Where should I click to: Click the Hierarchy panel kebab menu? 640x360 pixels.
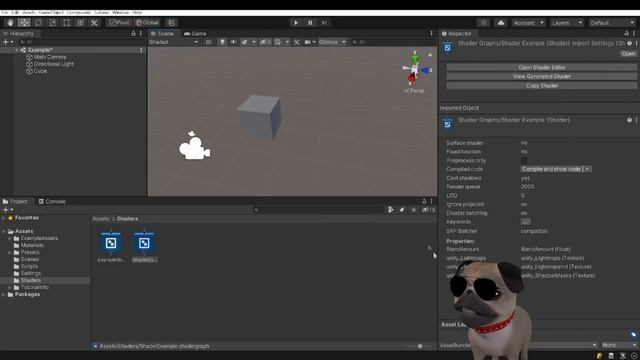click(x=141, y=33)
